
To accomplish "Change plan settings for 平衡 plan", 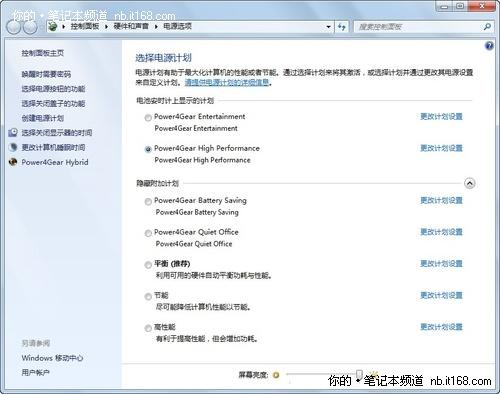I will pos(441,264).
